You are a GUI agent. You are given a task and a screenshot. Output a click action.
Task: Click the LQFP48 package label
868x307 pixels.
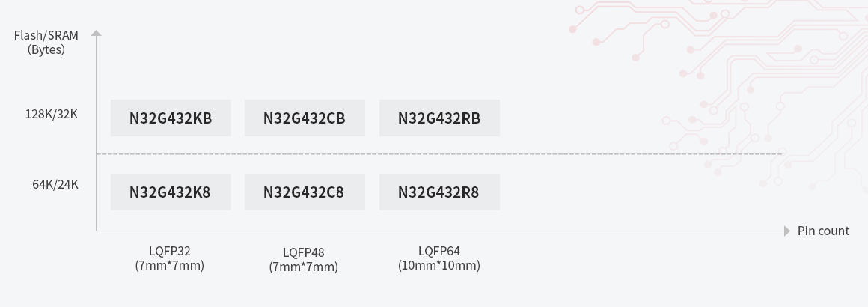[x=303, y=252]
